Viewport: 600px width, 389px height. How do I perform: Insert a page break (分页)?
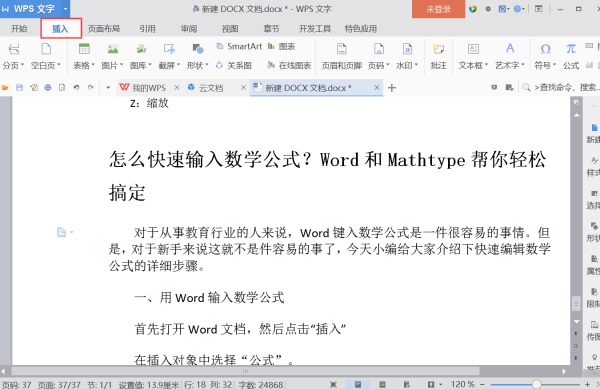click(x=13, y=56)
